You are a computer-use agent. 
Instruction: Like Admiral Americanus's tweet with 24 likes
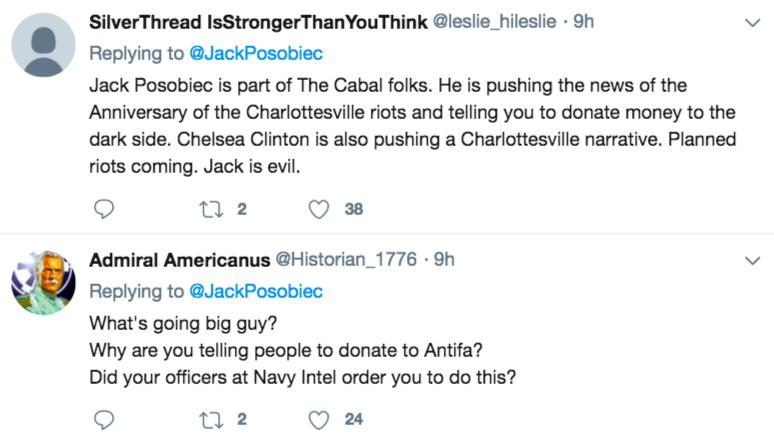point(319,419)
